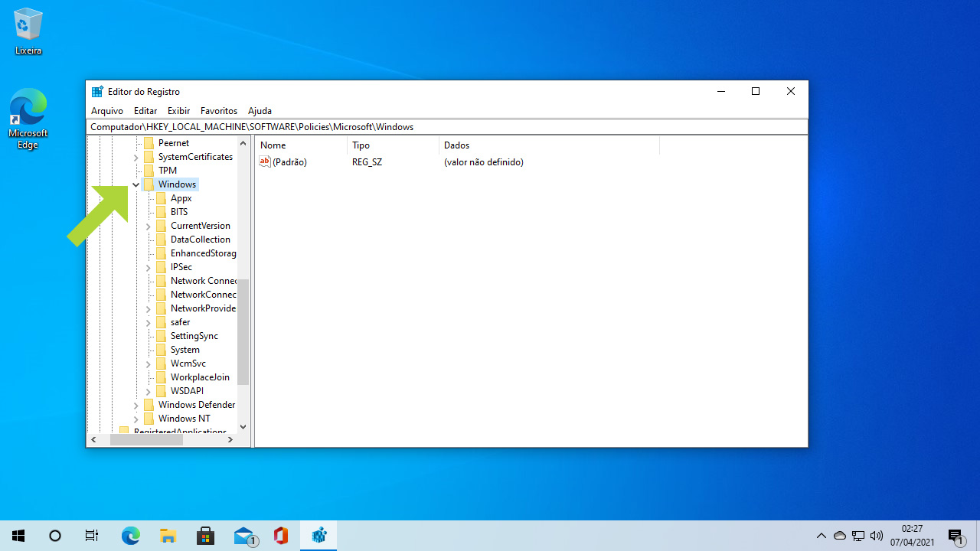This screenshot has height=551, width=980.
Task: Open File Explorer from taskbar
Action: tap(168, 536)
